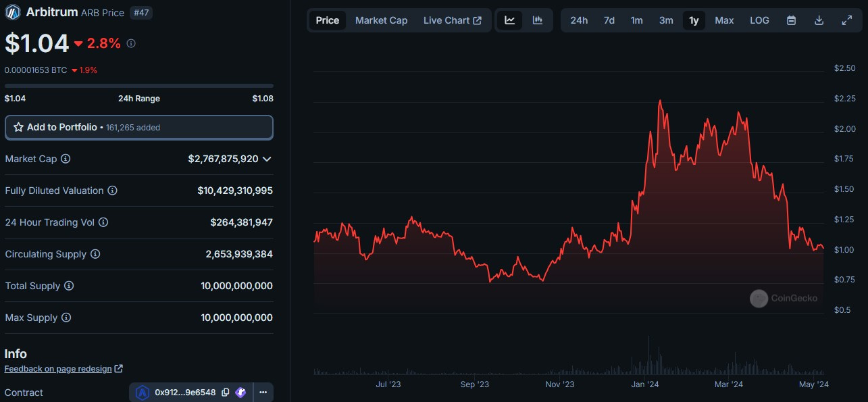Set chart range to 1m
Viewport: 868px width, 402px height.
point(637,20)
